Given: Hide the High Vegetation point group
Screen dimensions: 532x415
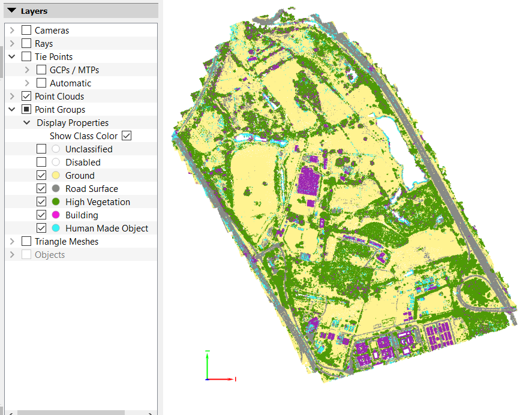Looking at the screenshot, I should click(41, 202).
